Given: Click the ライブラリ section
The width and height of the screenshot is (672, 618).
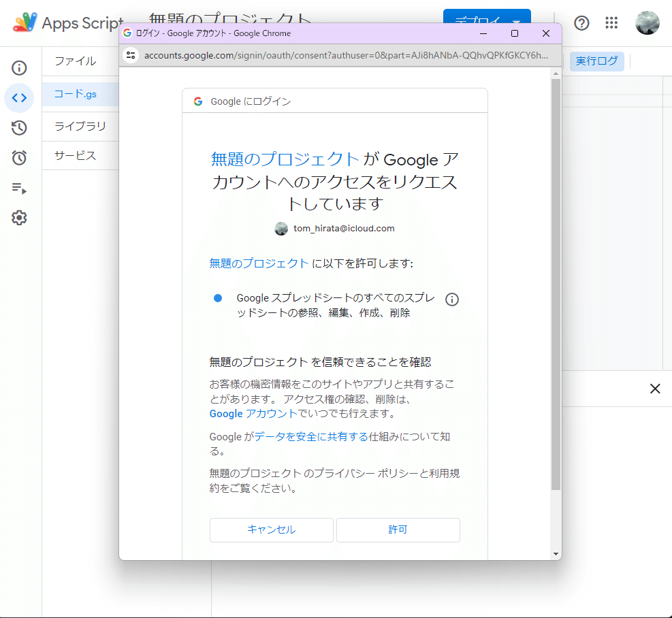Looking at the screenshot, I should tap(80, 126).
